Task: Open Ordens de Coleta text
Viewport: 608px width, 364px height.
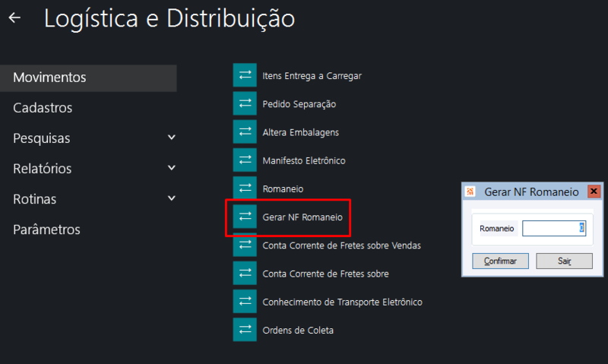Action: coord(298,331)
